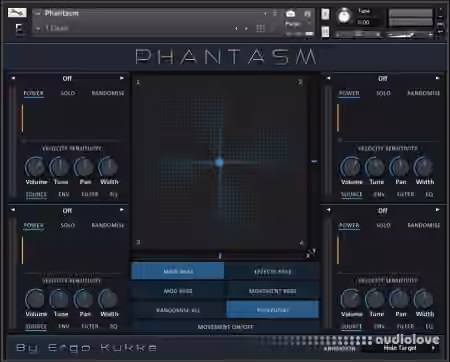This screenshot has height=362, width=450.
Task: Toggle SOLO on the bottom-right layer
Action: coord(383,225)
